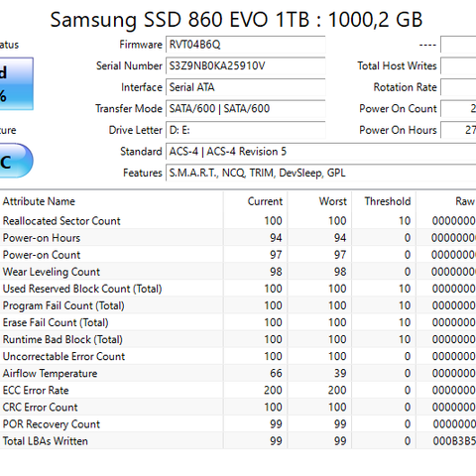Select the Uncorrectable Error Count row

click(x=238, y=356)
